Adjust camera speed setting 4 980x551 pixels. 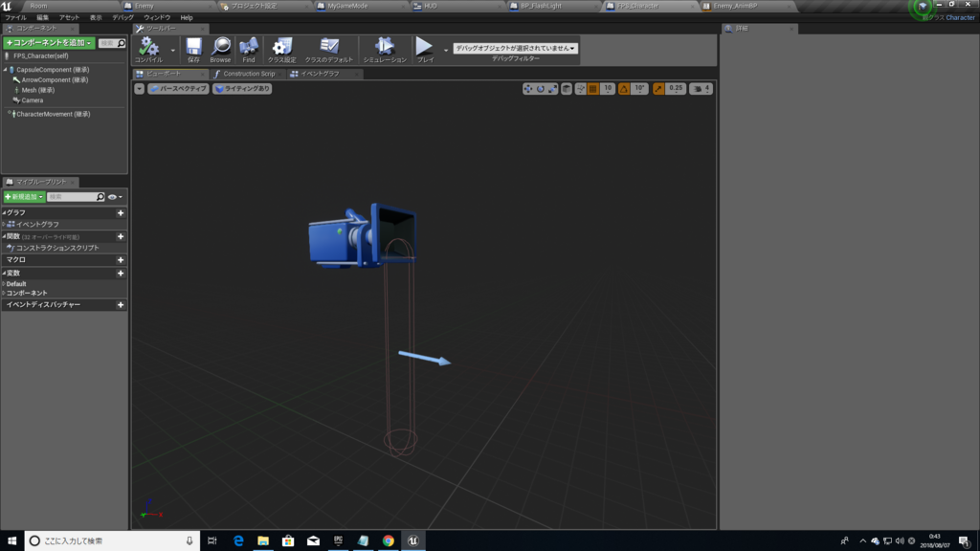[x=701, y=89]
